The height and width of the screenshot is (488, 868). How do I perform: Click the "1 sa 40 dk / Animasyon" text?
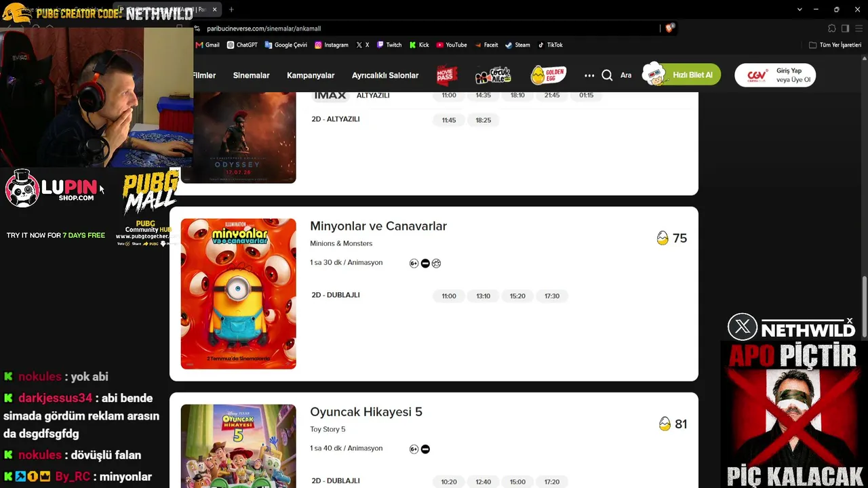coord(346,448)
